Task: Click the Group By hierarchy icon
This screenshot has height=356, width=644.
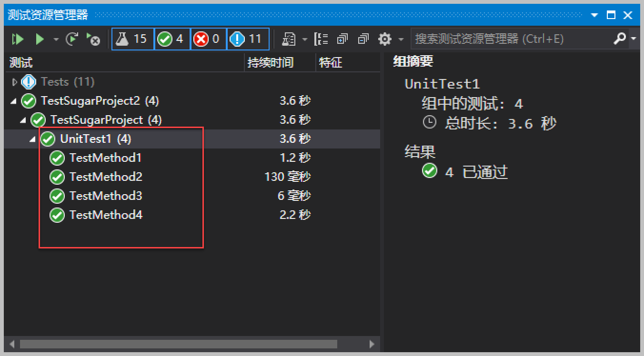Action: tap(322, 39)
